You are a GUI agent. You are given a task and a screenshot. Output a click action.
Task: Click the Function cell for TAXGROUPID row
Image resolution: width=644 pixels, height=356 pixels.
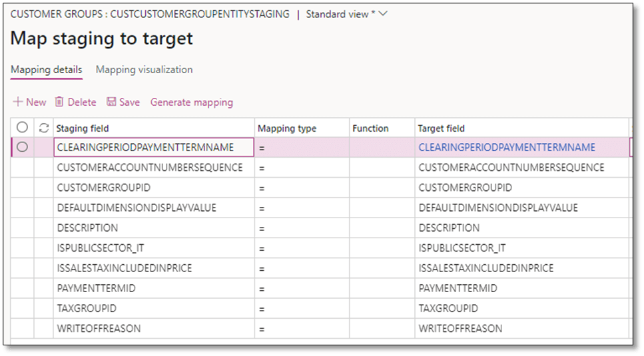pyautogui.click(x=381, y=309)
